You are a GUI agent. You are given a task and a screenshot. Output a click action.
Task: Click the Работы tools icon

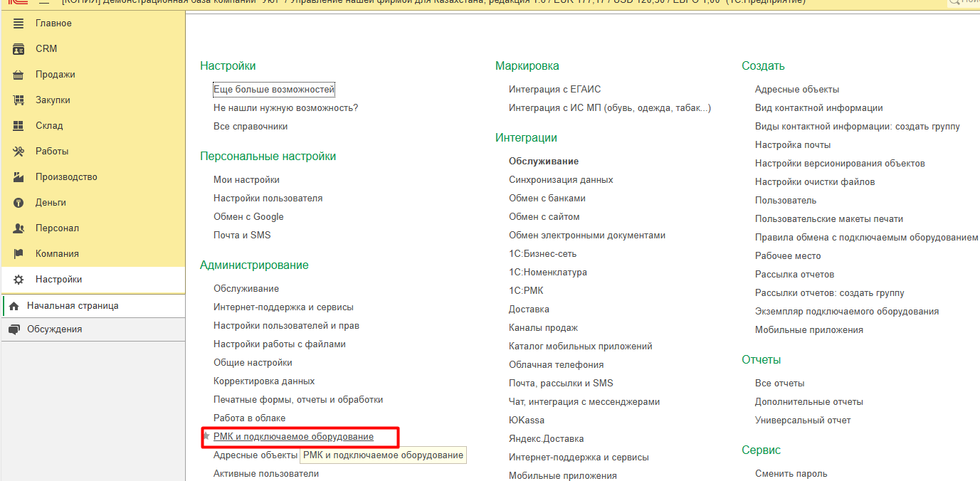[19, 152]
